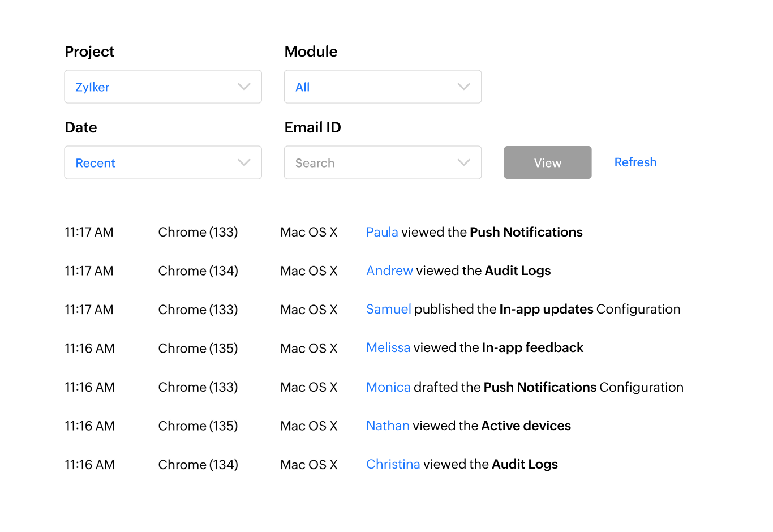Click the Email ID dropdown chevron arrow
Viewport: 773px width, 532px height.
[463, 162]
